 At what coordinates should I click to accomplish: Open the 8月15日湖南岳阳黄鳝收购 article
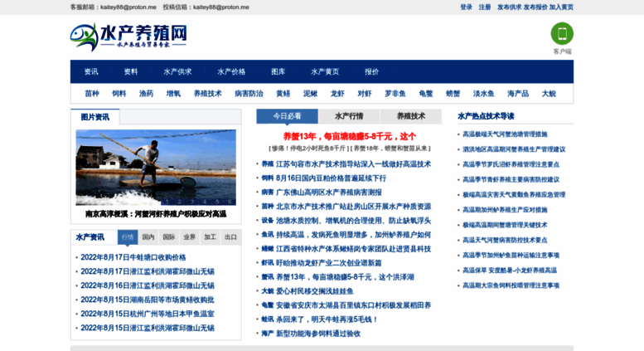click(148, 300)
